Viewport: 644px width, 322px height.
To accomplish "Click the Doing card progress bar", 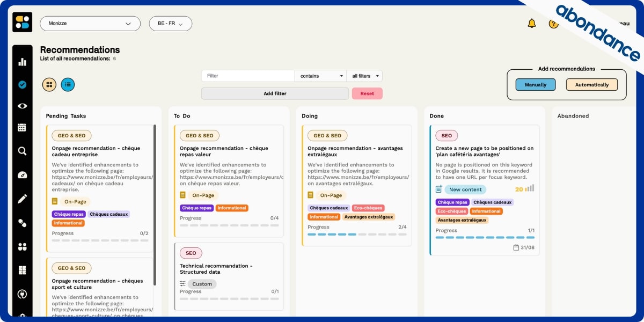I will pyautogui.click(x=357, y=235).
